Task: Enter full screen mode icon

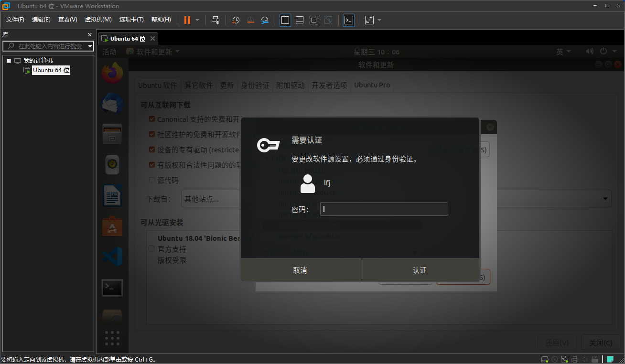Action: [314, 20]
